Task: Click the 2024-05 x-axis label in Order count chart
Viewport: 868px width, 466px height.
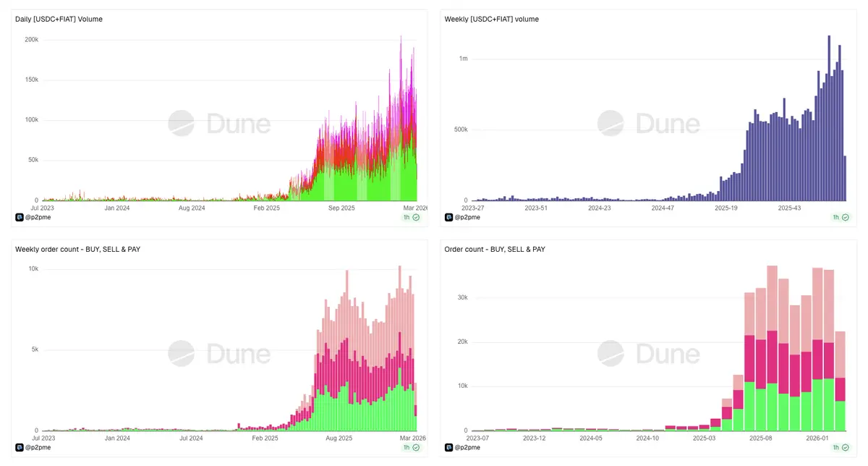Action: click(x=591, y=438)
